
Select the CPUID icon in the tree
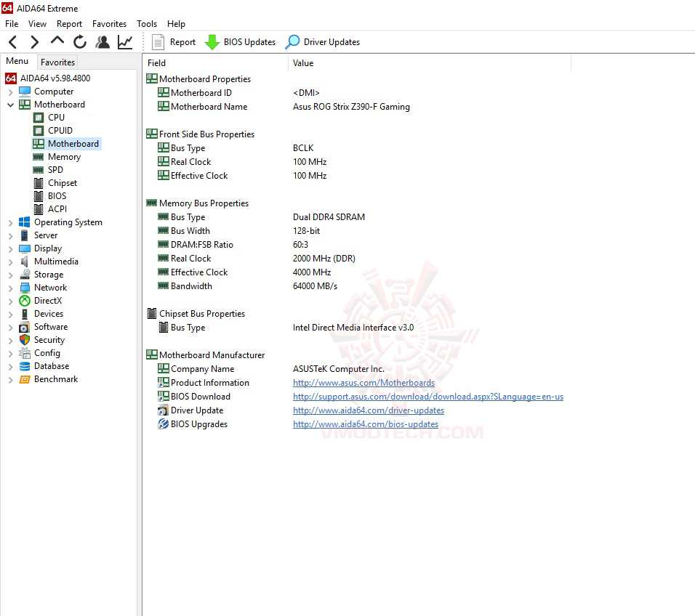[x=39, y=131]
